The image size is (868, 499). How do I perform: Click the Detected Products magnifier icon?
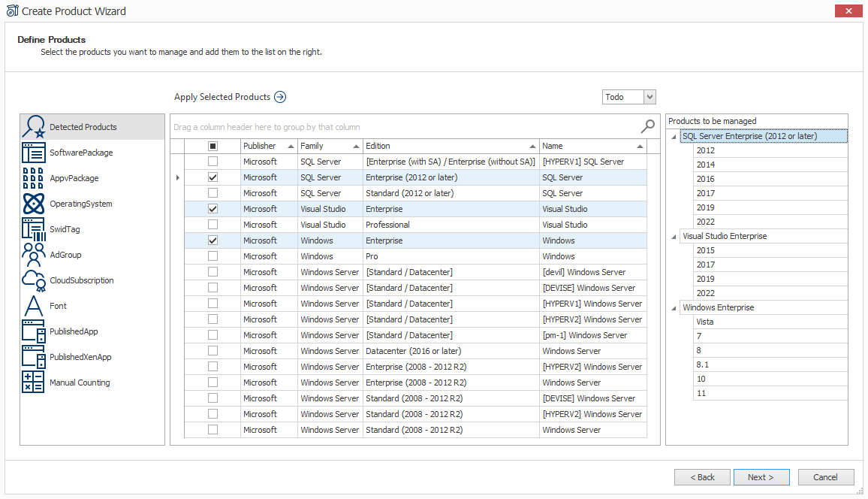click(34, 127)
